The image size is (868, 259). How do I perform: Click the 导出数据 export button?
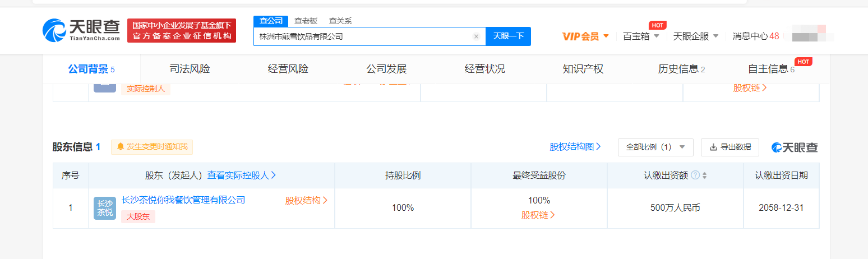(730, 147)
